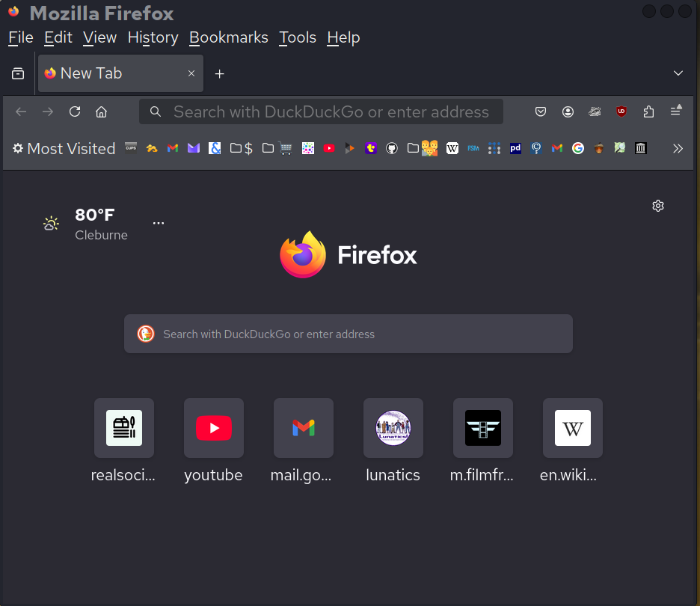Open the Pocket save icon
Screen dimensions: 700x606
[x=541, y=112]
